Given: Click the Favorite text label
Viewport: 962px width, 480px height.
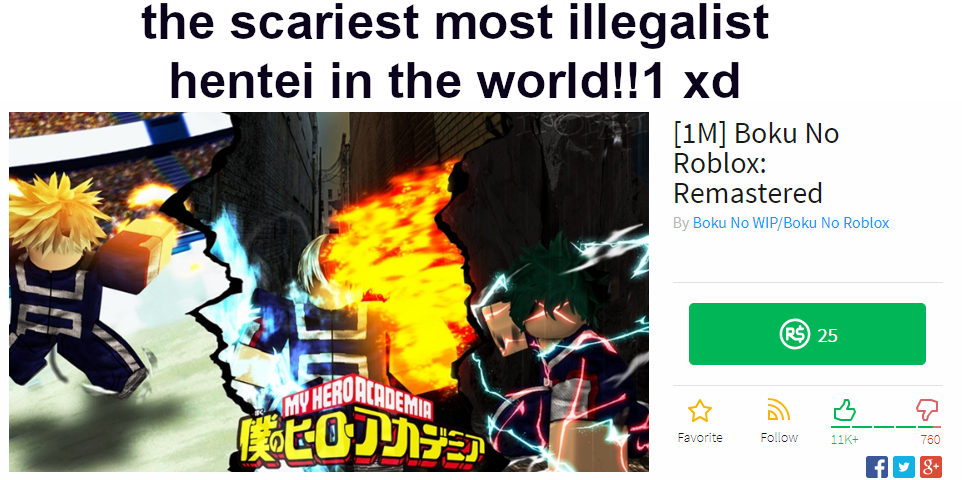Looking at the screenshot, I should pyautogui.click(x=699, y=438).
